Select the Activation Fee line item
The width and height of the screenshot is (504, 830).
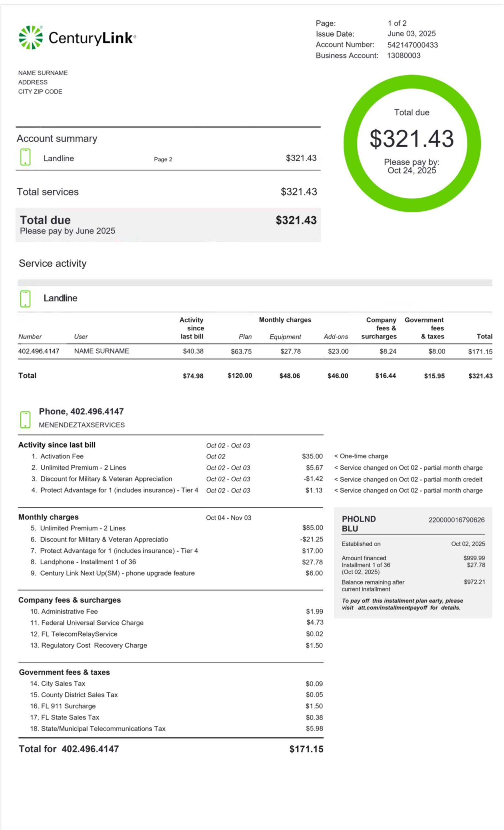pyautogui.click(x=62, y=456)
